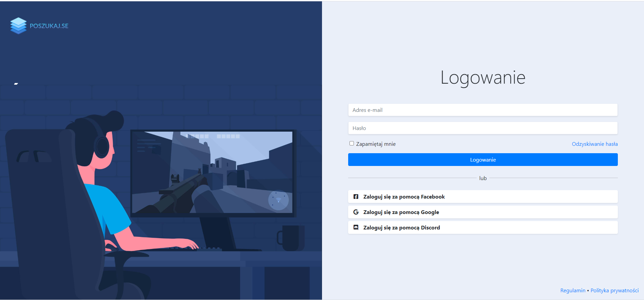Viewport: 644px width, 300px height.
Task: Click the Google G icon
Action: [x=356, y=212]
